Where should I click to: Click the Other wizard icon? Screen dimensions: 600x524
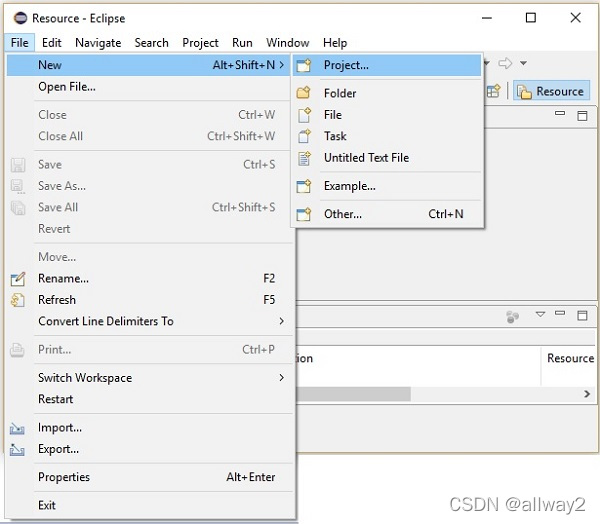pos(304,214)
